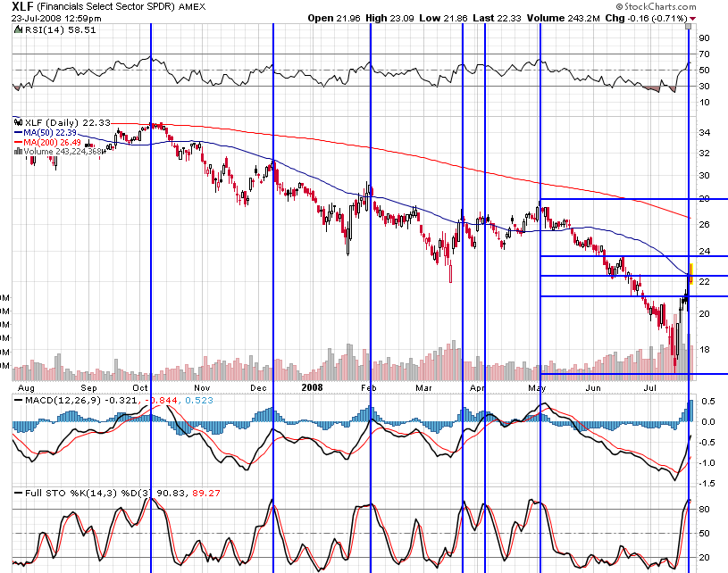The image size is (728, 573).
Task: Click the yellow-highlighted latest candlestick
Action: tap(691, 274)
